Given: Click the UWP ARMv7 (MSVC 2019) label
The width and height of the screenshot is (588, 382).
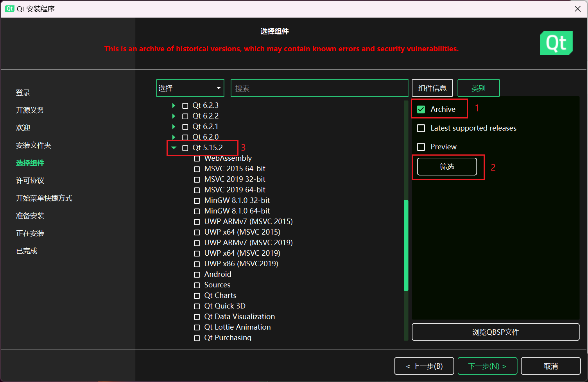Looking at the screenshot, I should coord(249,243).
